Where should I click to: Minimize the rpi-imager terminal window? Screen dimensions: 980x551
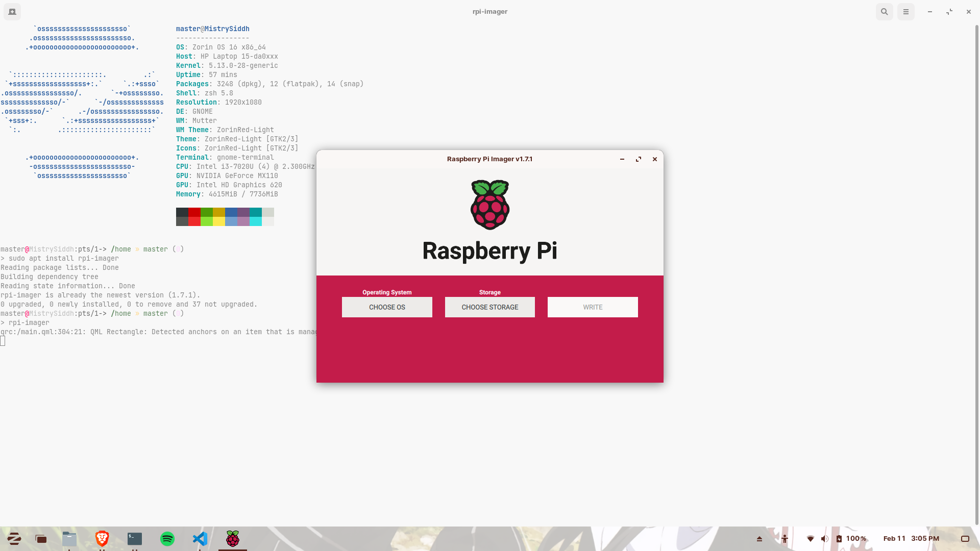tap(930, 12)
